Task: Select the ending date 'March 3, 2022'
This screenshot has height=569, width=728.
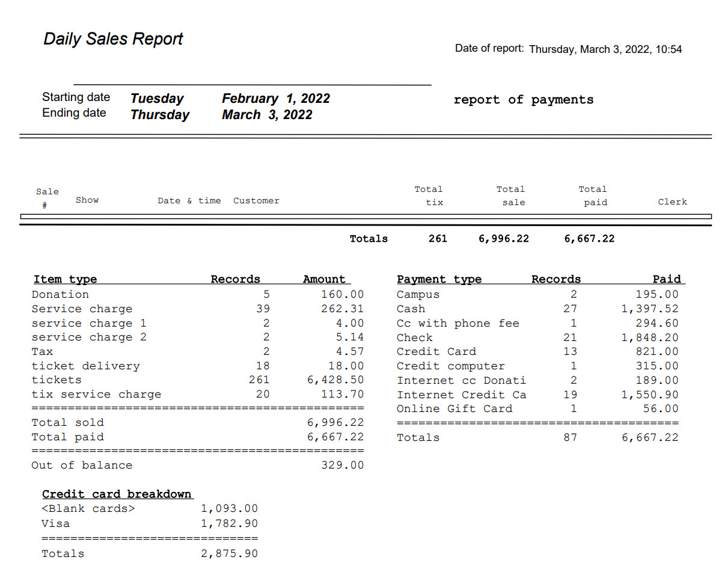Action: (x=267, y=115)
